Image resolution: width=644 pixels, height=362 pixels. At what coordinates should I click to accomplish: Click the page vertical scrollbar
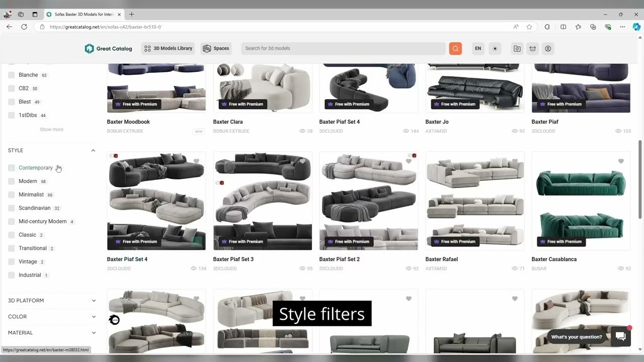[640, 178]
